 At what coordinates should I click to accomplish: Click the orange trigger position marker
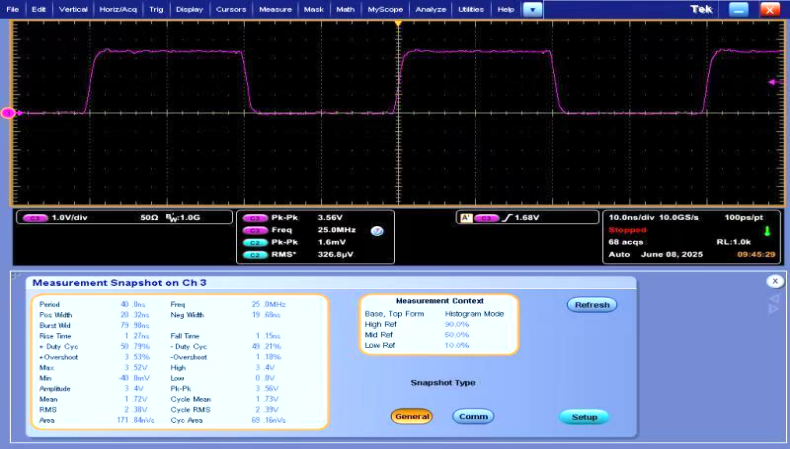coord(398,23)
